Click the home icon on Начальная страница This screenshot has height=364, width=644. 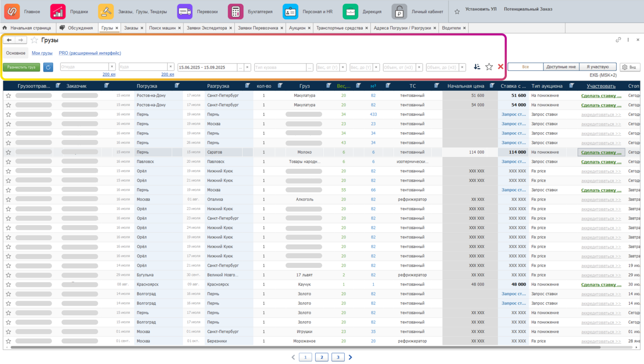click(x=5, y=28)
